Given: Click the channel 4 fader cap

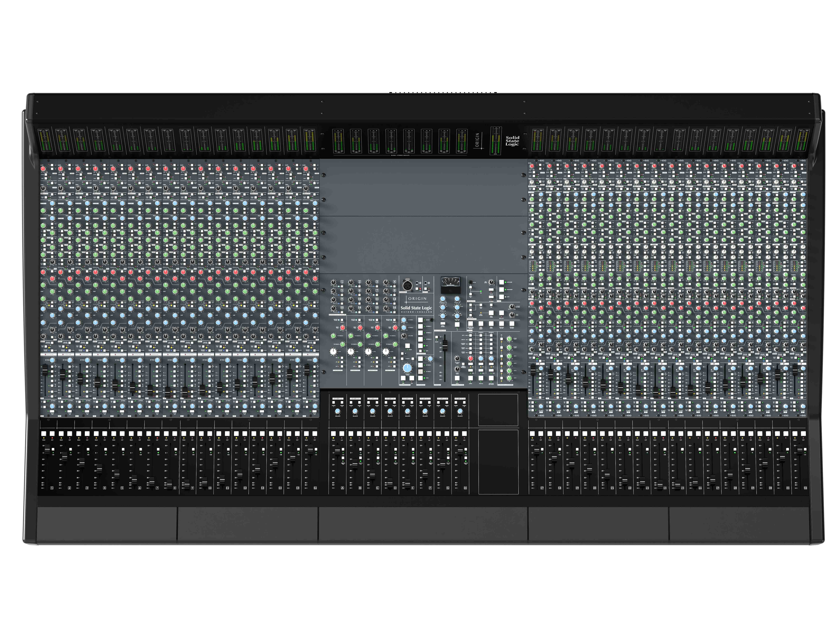Looking at the screenshot, I should coord(100,469).
